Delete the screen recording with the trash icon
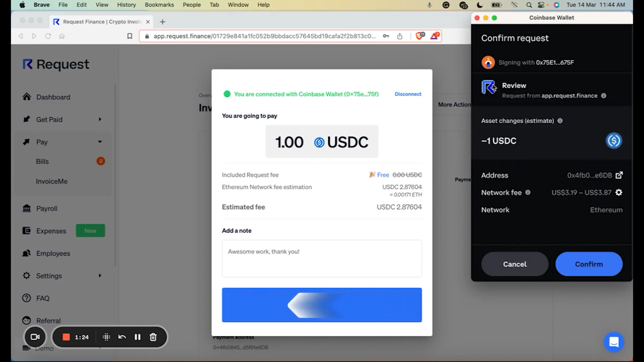This screenshot has width=644, height=362. pyautogui.click(x=153, y=337)
